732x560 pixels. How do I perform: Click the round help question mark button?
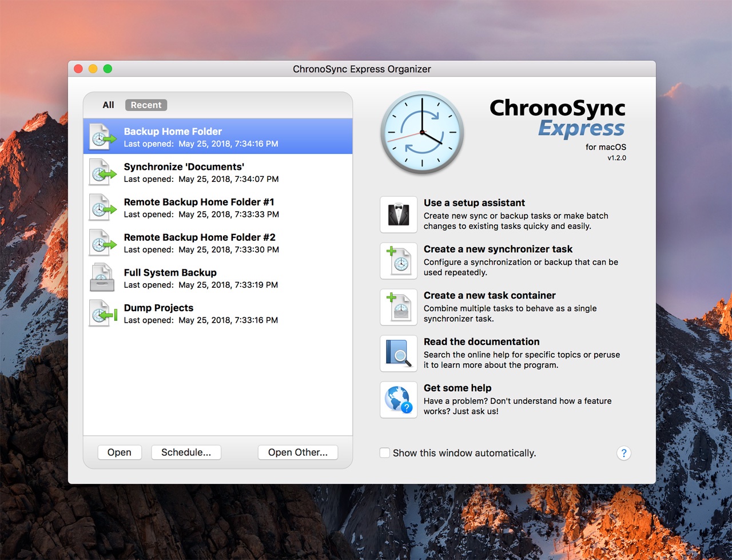click(623, 453)
